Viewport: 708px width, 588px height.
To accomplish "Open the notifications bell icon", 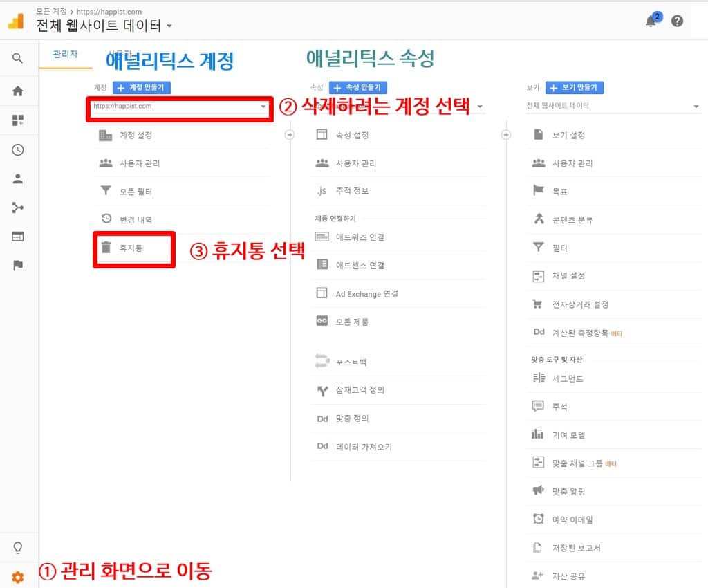I will [651, 21].
